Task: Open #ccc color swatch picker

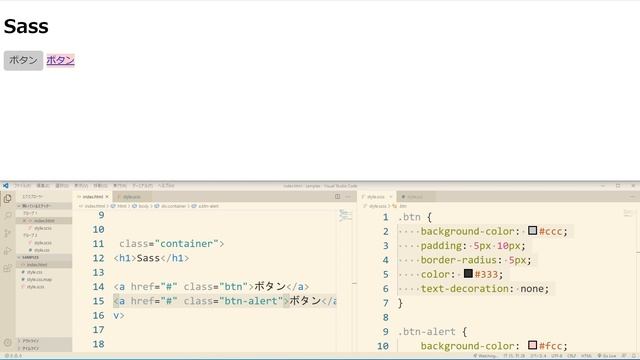Action: pos(532,231)
